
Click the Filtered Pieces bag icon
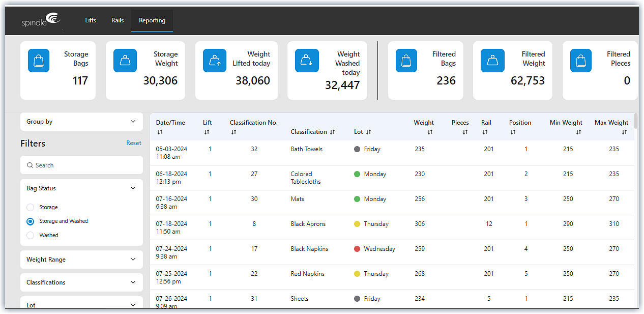click(580, 60)
